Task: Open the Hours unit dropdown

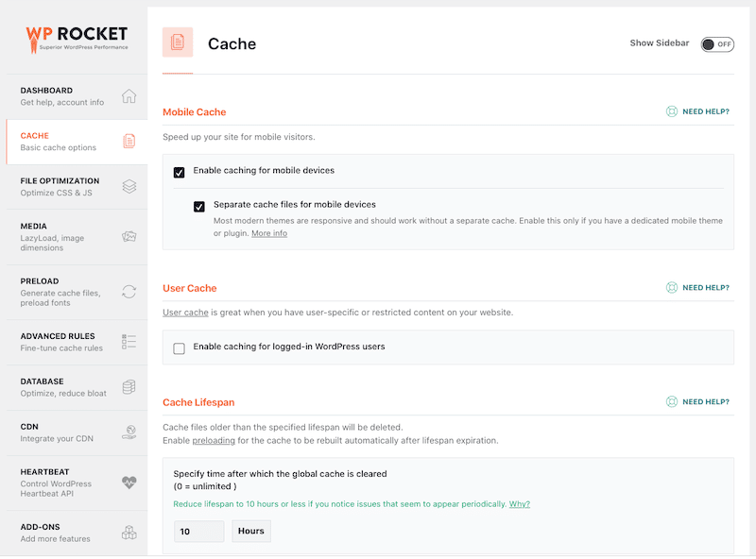Action: point(251,531)
